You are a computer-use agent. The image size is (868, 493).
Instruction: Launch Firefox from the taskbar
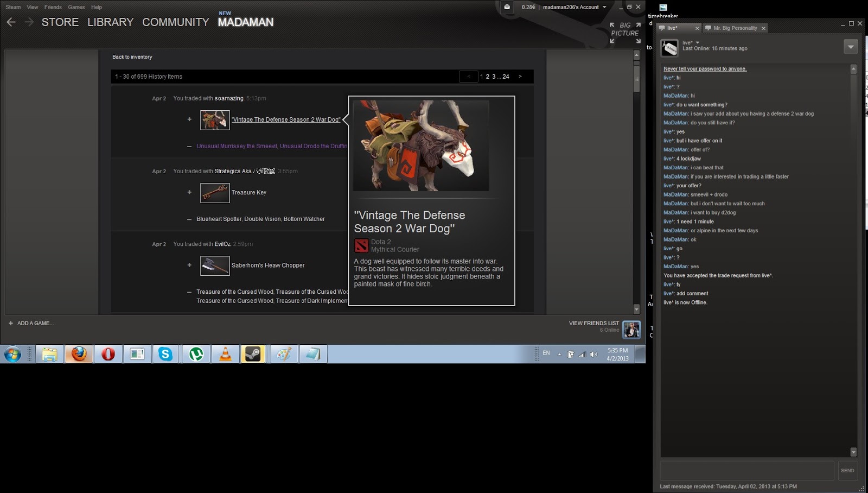(79, 354)
